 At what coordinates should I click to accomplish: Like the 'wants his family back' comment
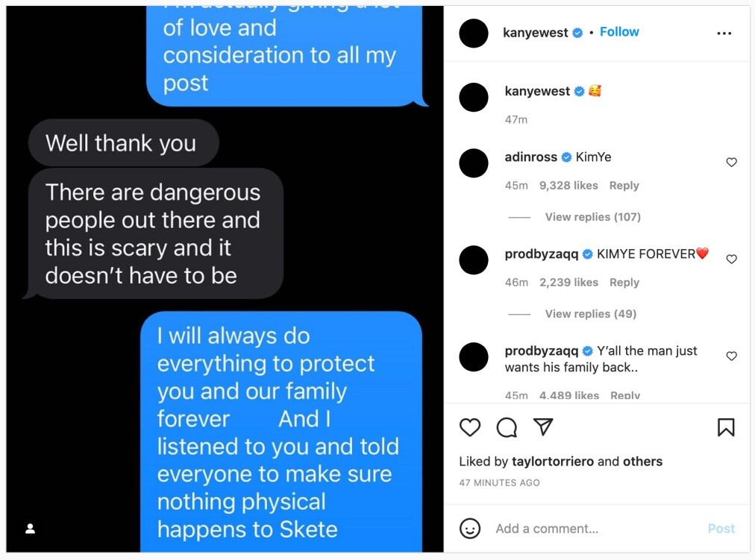pyautogui.click(x=731, y=356)
